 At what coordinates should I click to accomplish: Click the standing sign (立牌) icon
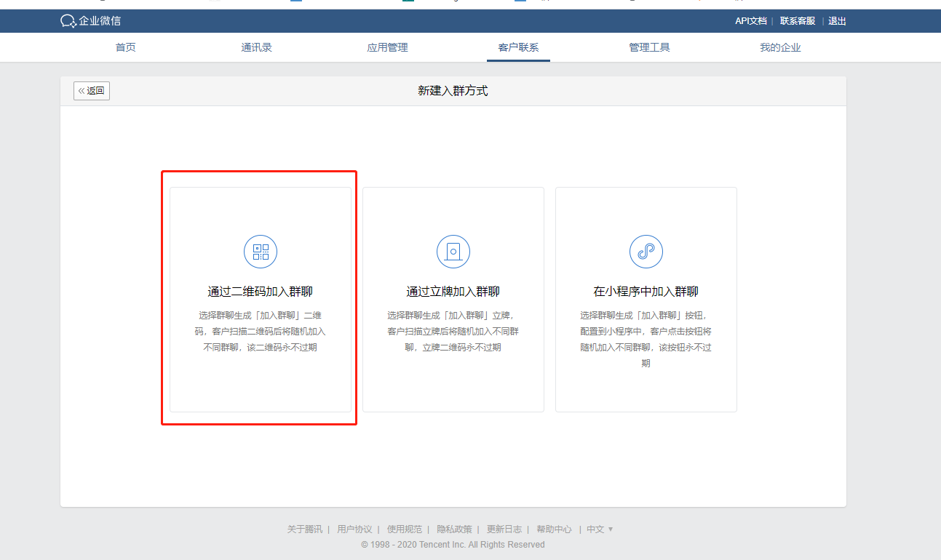[453, 252]
